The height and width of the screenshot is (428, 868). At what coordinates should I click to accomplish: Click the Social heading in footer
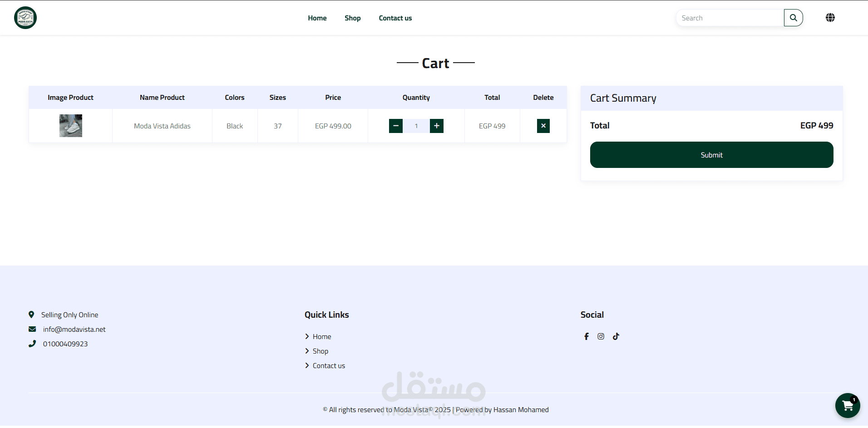[x=592, y=315]
